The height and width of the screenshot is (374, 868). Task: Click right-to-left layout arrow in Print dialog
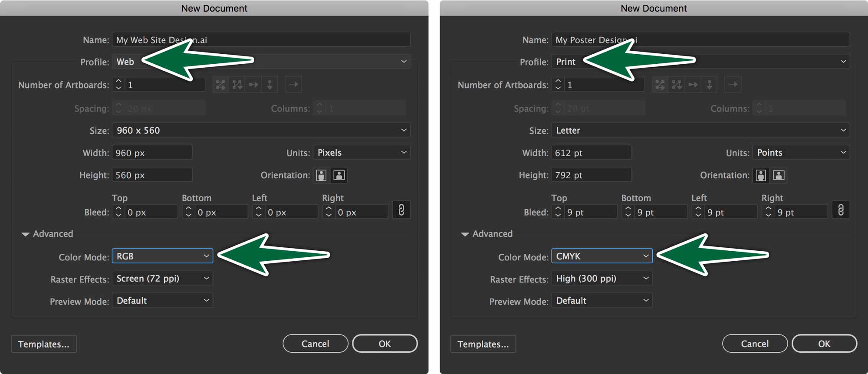pyautogui.click(x=733, y=85)
